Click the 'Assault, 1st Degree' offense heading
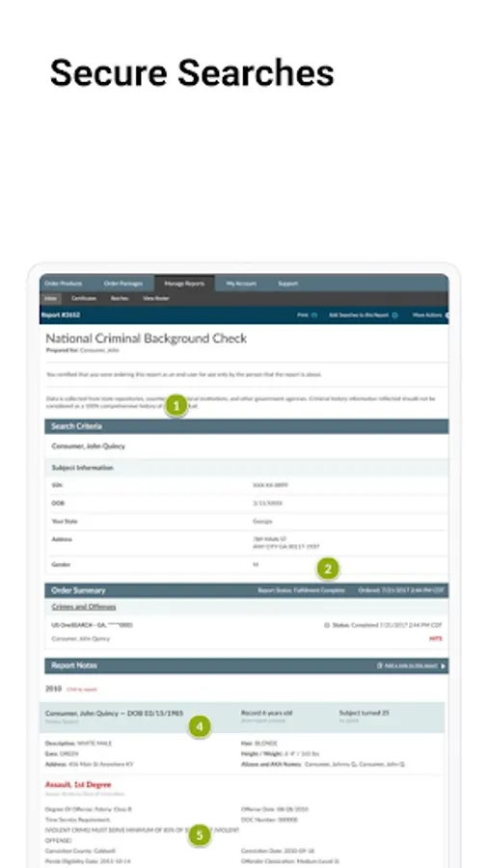This screenshot has height=868, width=488. [x=78, y=784]
